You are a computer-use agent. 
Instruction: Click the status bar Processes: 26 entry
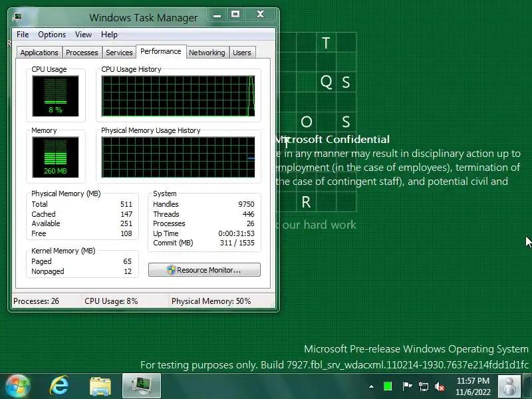[37, 301]
